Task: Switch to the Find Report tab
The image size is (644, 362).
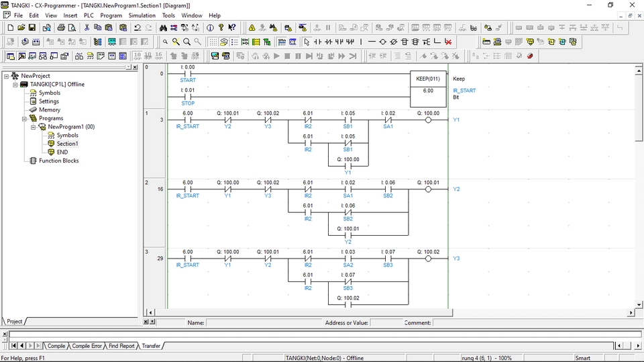Action: pyautogui.click(x=121, y=346)
